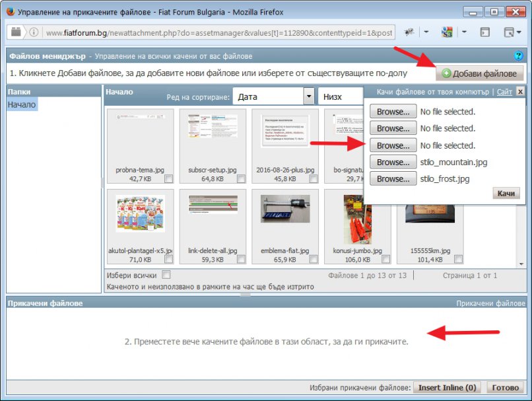The image size is (532, 401).
Task: Click the 'Сайт' link in the upload popup
Action: [x=504, y=92]
